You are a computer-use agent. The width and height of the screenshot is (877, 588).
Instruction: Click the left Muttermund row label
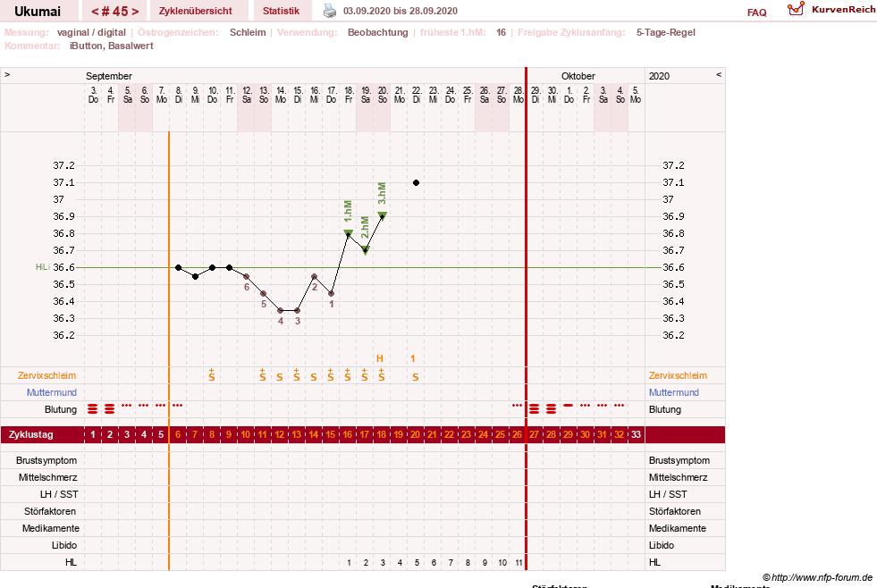(x=52, y=392)
